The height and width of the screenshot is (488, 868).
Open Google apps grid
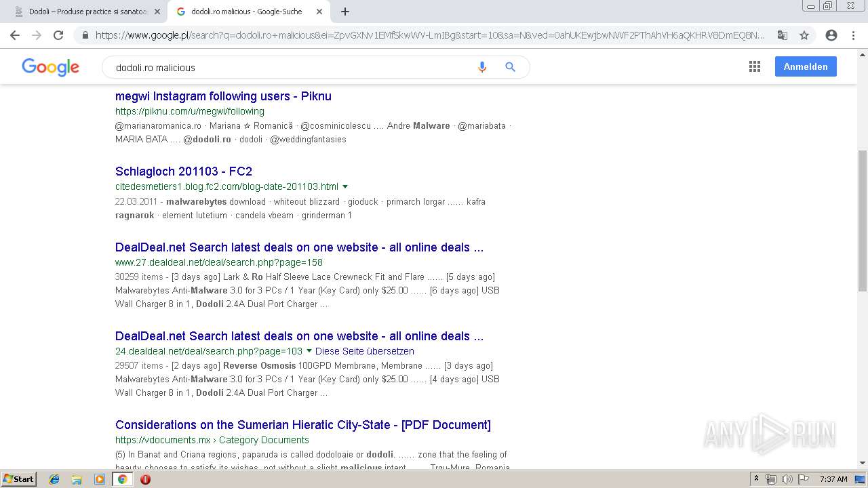pyautogui.click(x=755, y=66)
